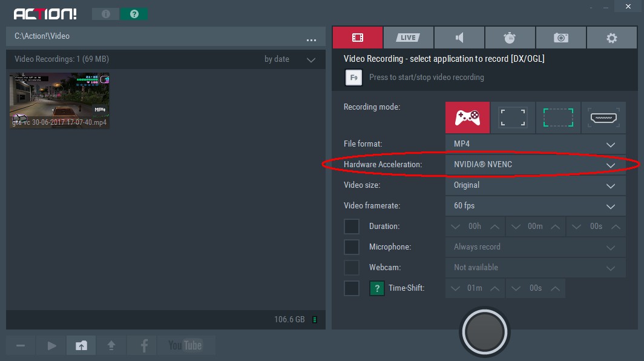
Task: Open the by date sort dropdown
Action: tap(289, 59)
